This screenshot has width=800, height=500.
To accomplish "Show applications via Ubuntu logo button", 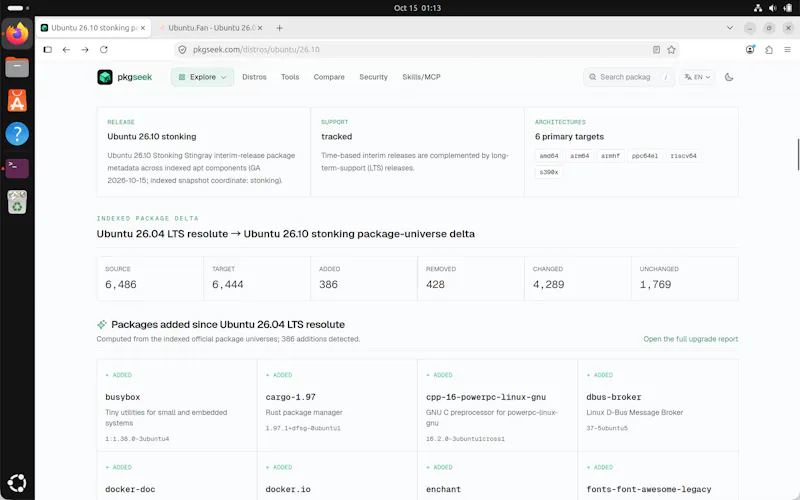I will pos(17,483).
